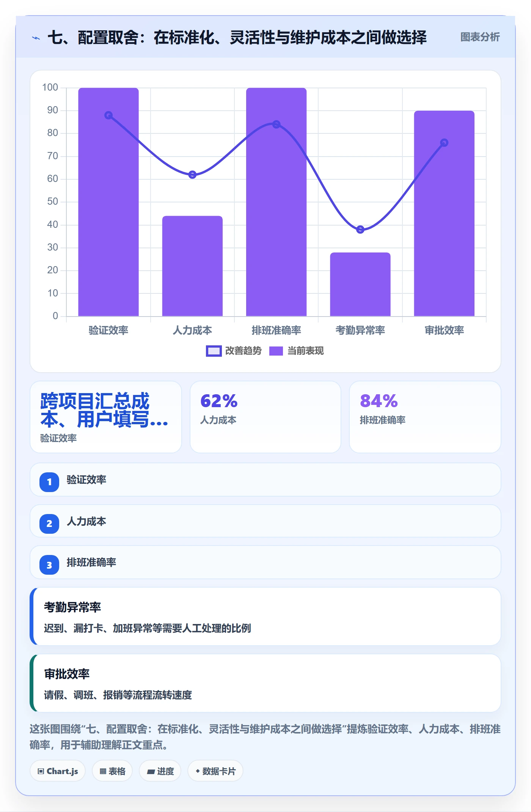Click the 审批效率 description card heading
Screen dimensions: 531x812
[67, 674]
